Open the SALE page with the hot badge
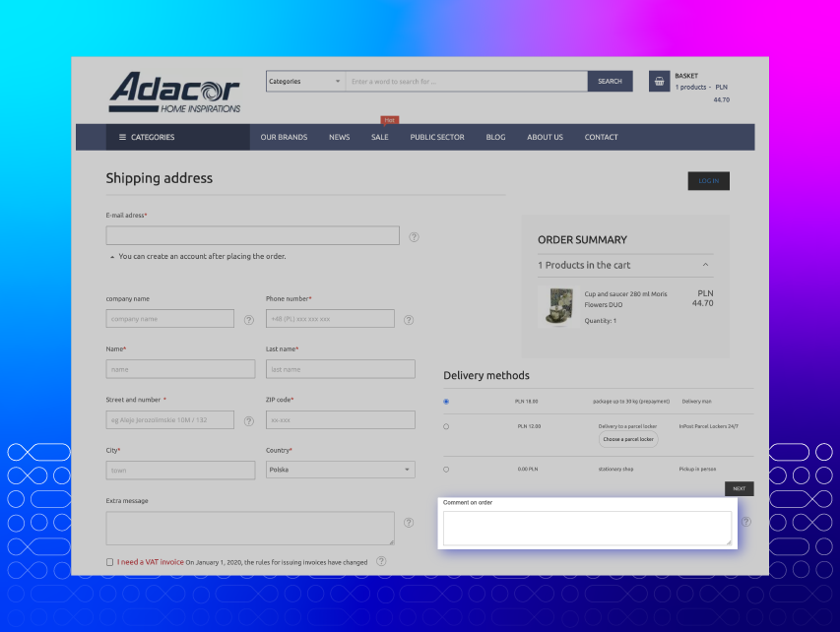The height and width of the screenshot is (632, 840). point(379,137)
